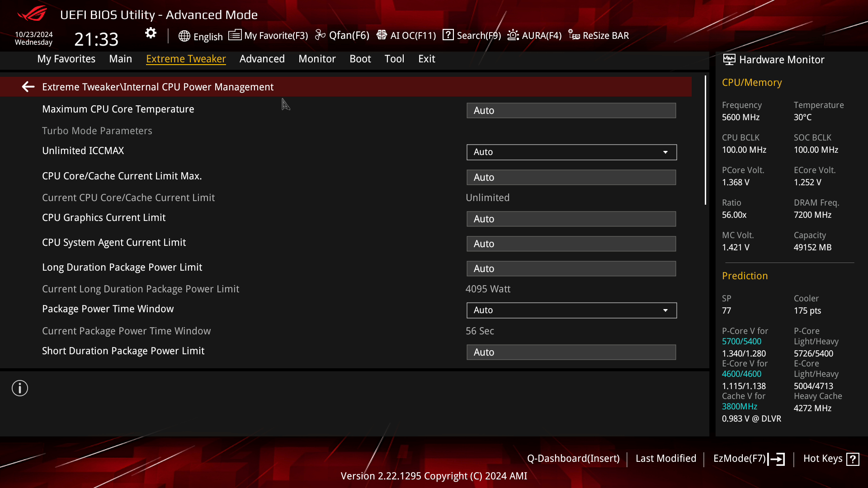868x488 pixels.
Task: Open the English language selector globe
Action: click(184, 37)
